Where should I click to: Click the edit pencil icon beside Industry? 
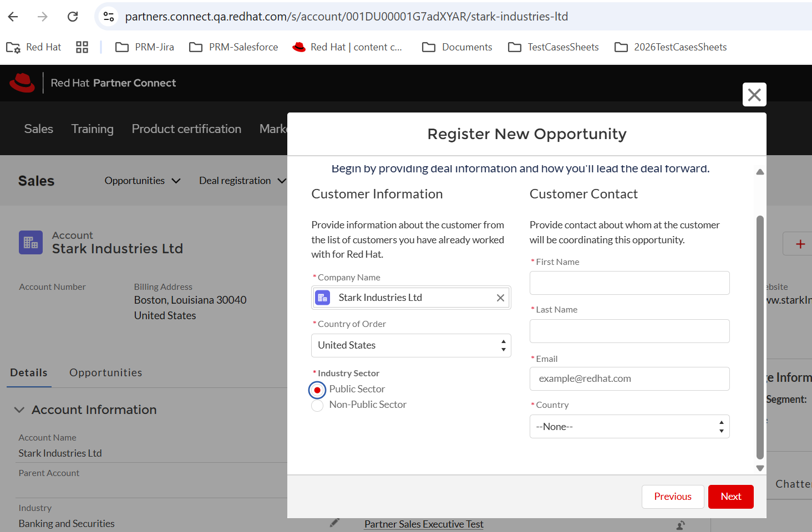(x=334, y=523)
